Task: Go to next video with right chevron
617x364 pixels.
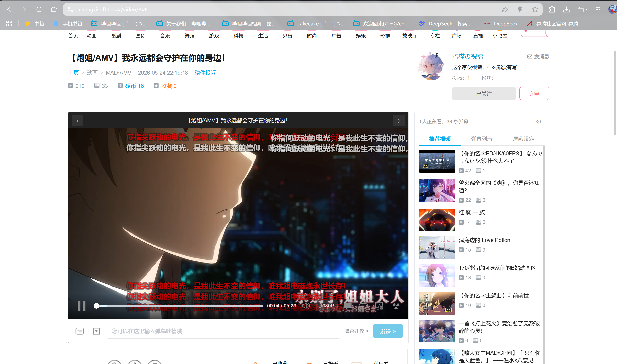Action: 399,121
